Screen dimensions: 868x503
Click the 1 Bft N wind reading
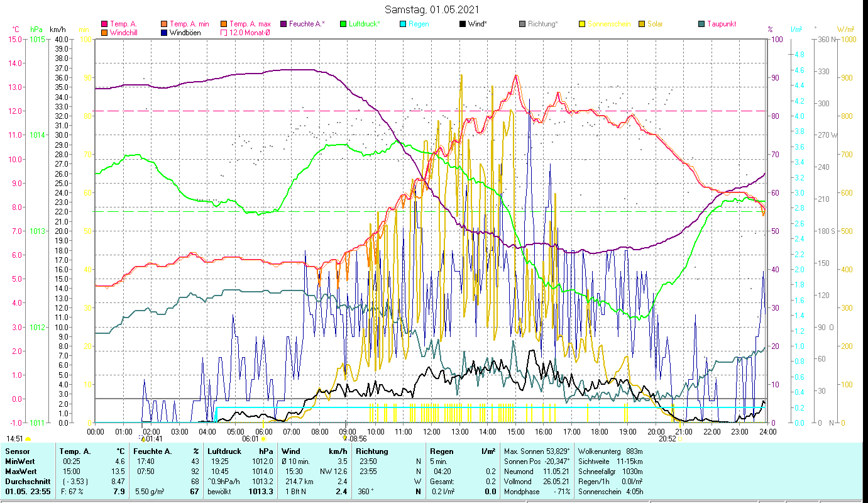[x=297, y=491]
